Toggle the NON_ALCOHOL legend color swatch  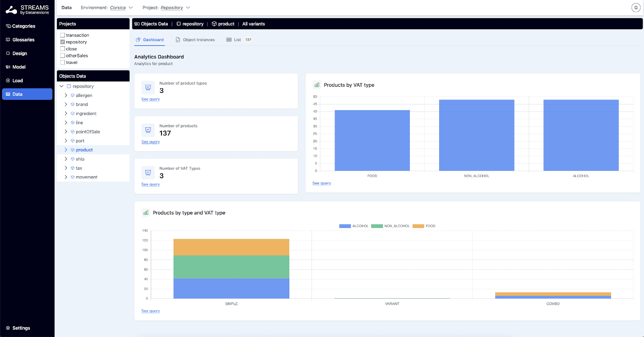coord(377,226)
